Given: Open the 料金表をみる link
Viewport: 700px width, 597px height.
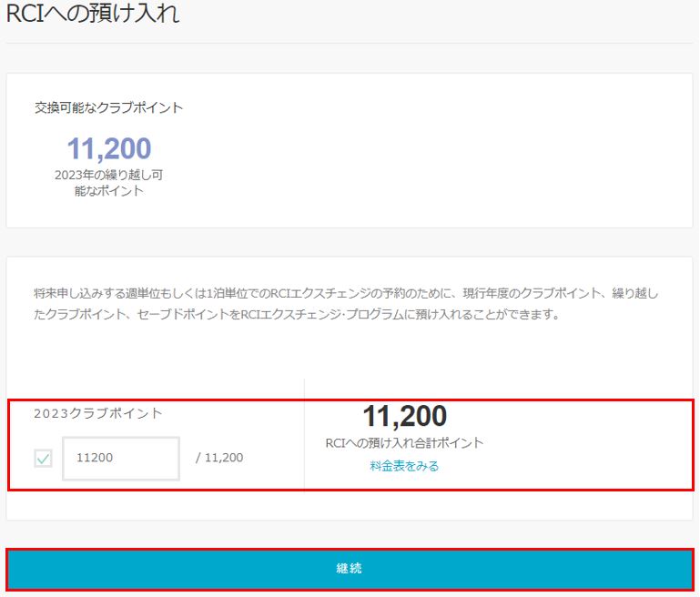Looking at the screenshot, I should (x=404, y=466).
